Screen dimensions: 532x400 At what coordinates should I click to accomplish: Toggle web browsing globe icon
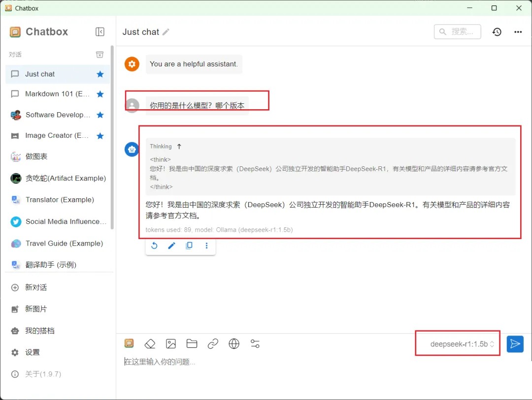[234, 344]
